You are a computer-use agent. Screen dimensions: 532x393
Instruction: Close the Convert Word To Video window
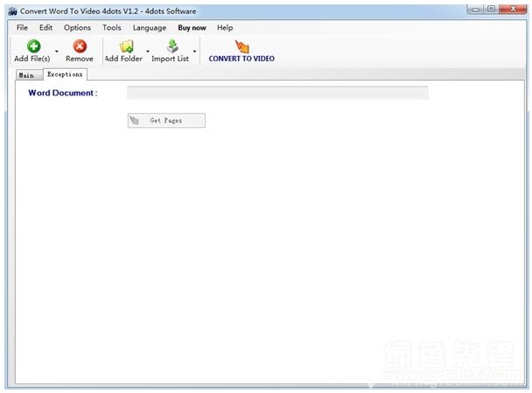tap(513, 9)
